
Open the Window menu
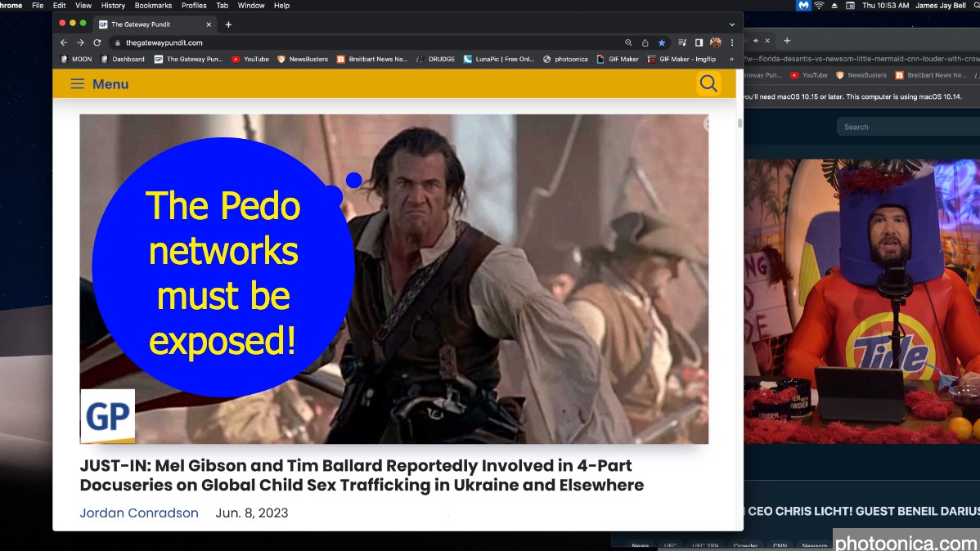click(x=251, y=6)
